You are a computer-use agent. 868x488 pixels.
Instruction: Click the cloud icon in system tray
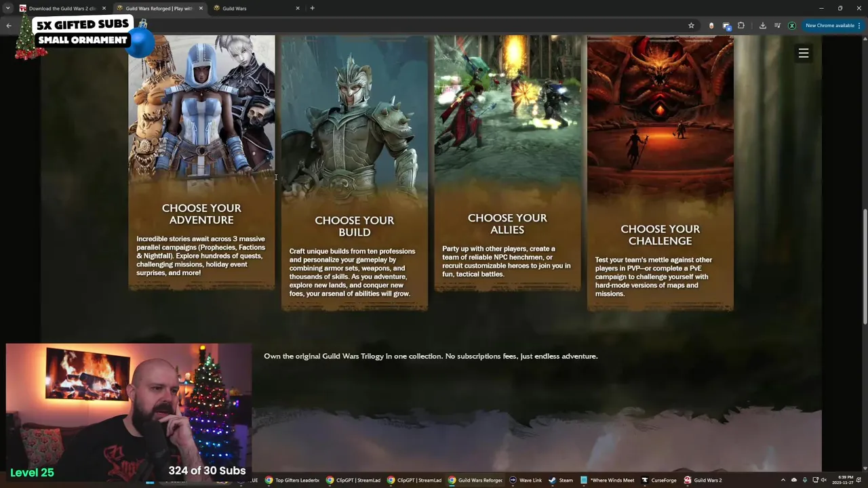(794, 481)
